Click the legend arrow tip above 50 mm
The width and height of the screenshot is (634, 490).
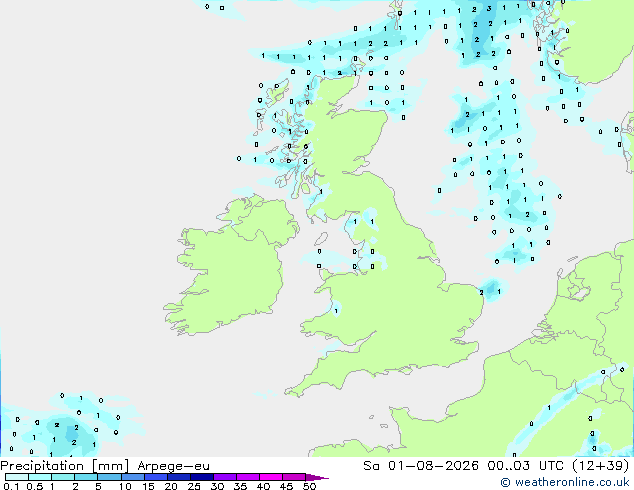click(317, 477)
